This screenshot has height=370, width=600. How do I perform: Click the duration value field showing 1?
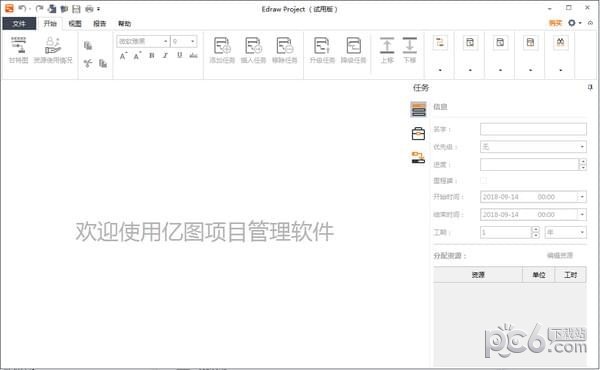(x=506, y=232)
